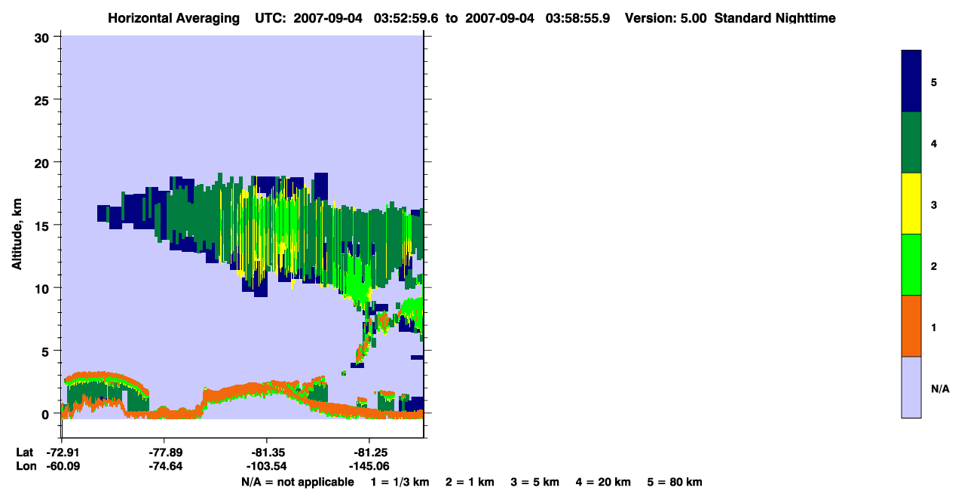Click longitude value -145.06
Image resolution: width=980 pixels, height=503 pixels.
(369, 466)
